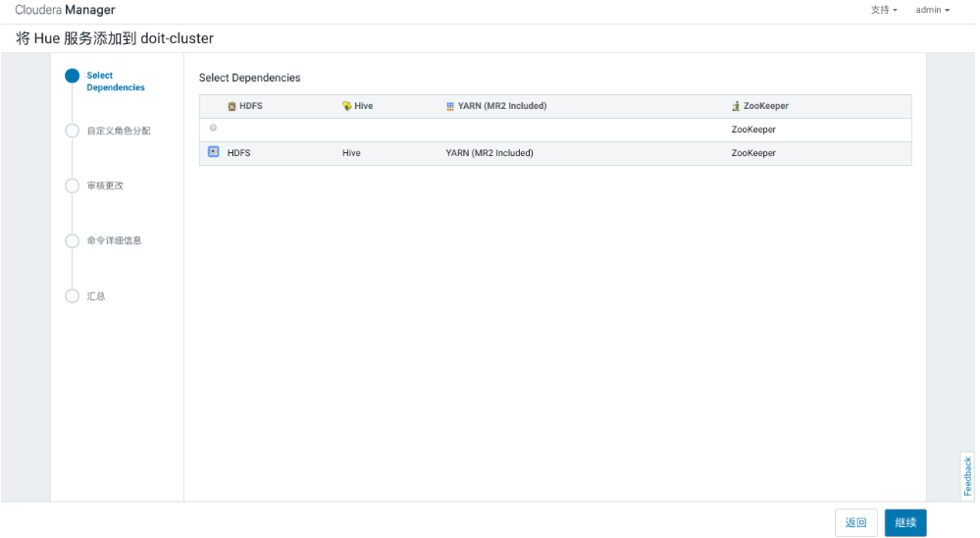Click HDFS text in the second row
Screen dimensions: 980x538
coord(238,153)
